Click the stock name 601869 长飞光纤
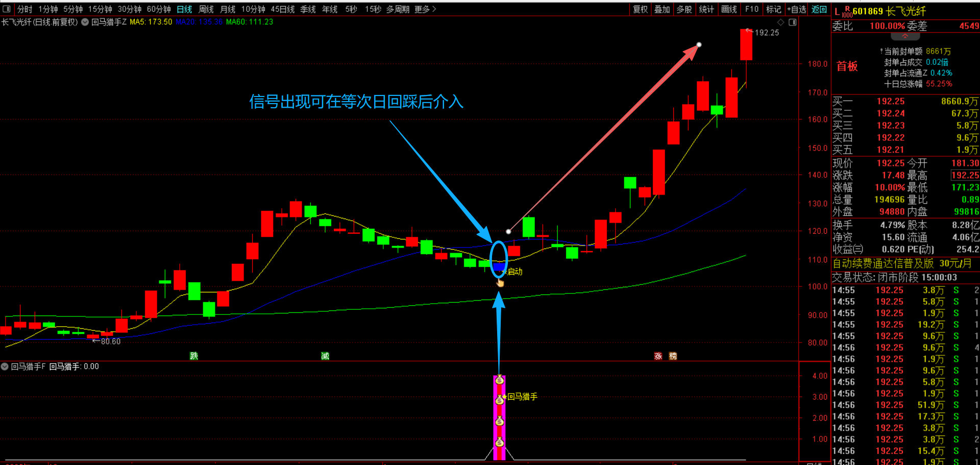Image resolution: width=980 pixels, height=465 pixels. pos(889,11)
